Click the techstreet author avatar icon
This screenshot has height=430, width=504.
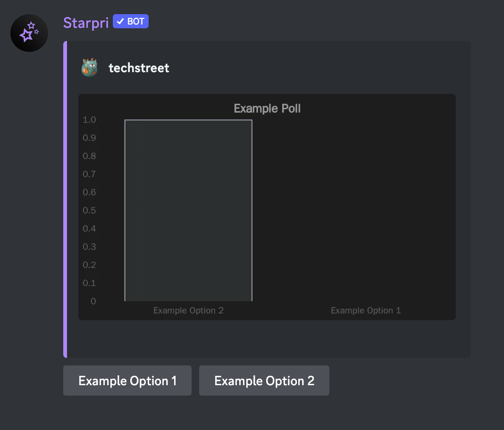(89, 68)
